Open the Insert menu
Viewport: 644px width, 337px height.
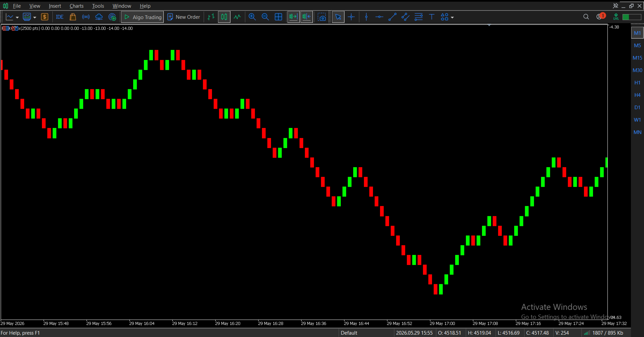pyautogui.click(x=55, y=6)
